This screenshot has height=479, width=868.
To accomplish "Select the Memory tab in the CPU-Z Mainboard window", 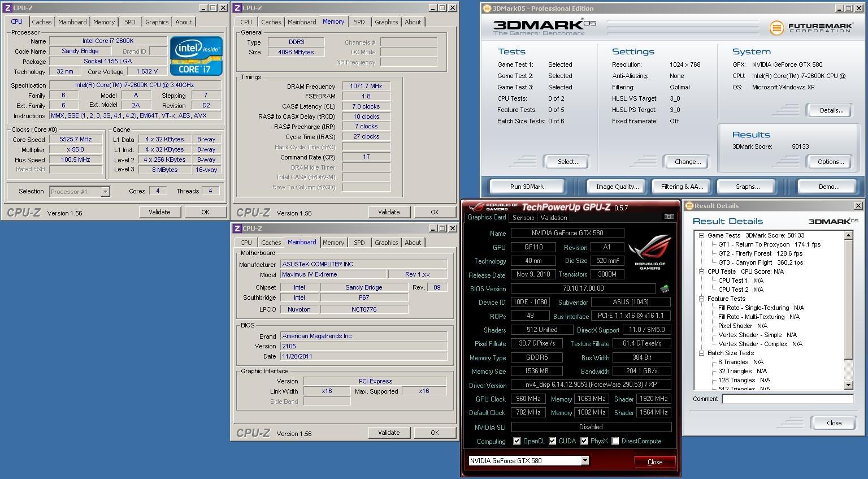I will pyautogui.click(x=333, y=243).
